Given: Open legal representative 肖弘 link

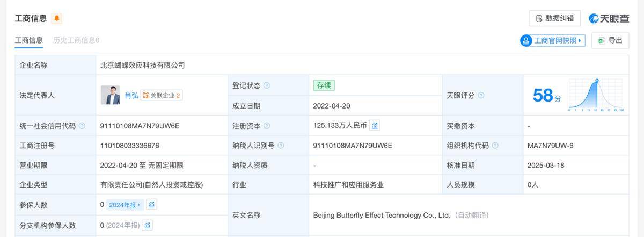Looking at the screenshot, I should [x=131, y=95].
